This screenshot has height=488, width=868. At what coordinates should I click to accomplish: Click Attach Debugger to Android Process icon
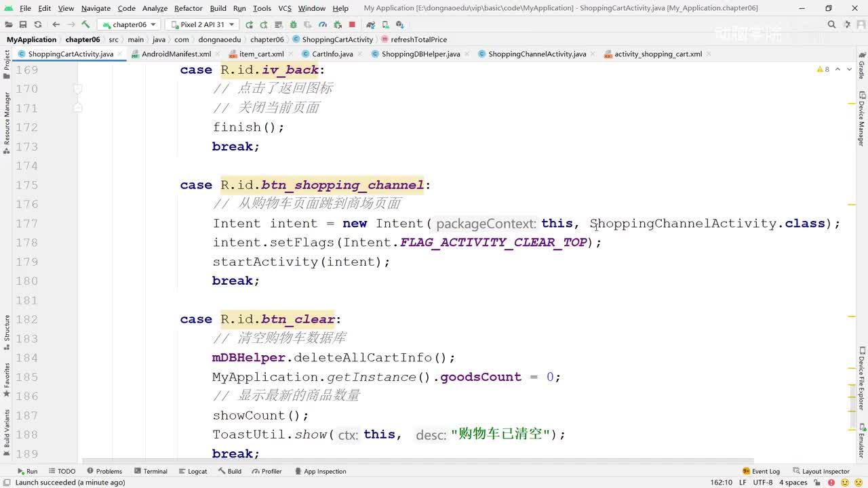coord(338,24)
